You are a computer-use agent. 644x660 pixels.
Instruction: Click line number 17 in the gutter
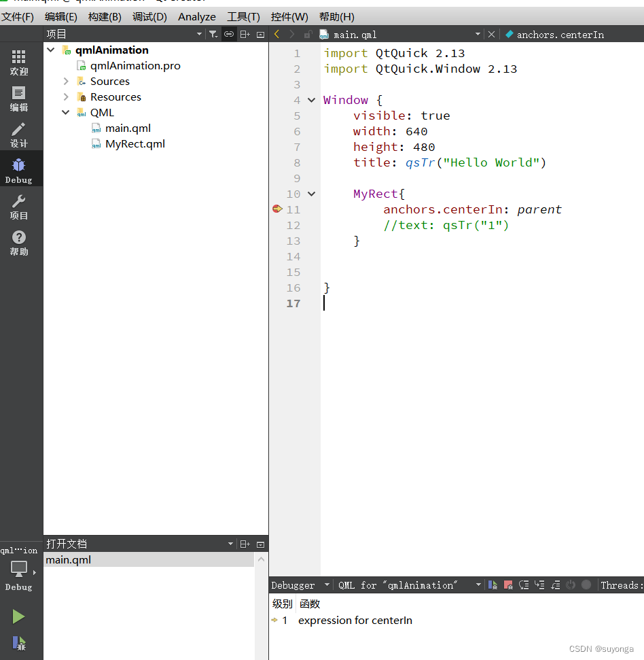[293, 303]
